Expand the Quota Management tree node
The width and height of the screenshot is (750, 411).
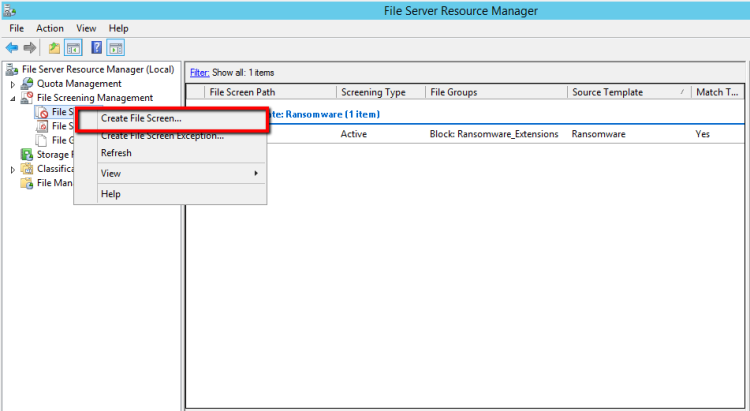tap(13, 84)
